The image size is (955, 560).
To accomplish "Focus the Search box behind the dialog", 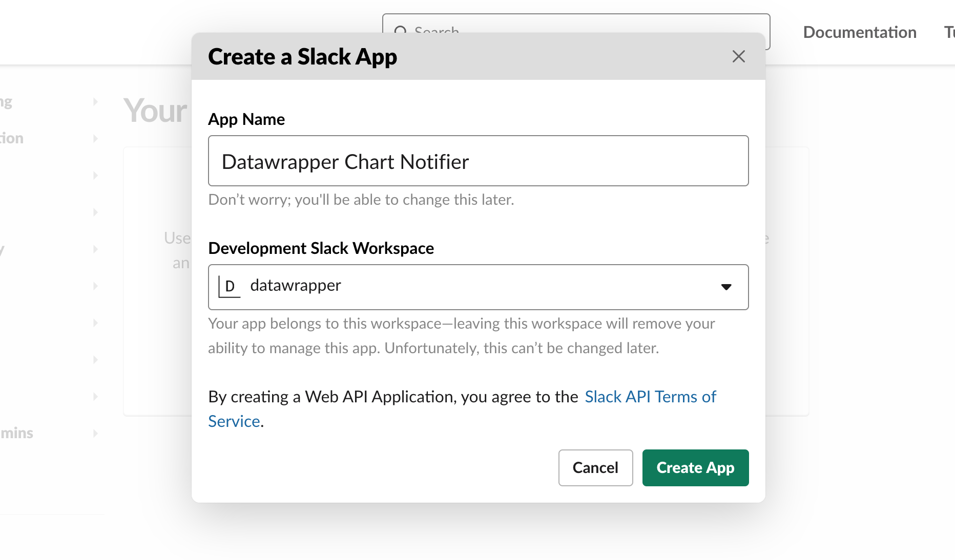I will (576, 23).
